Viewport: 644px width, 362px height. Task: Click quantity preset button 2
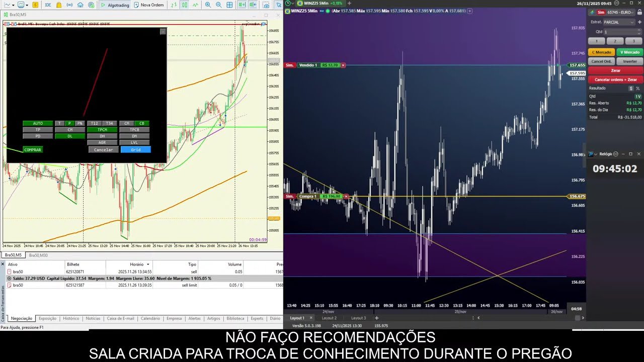tap(615, 41)
